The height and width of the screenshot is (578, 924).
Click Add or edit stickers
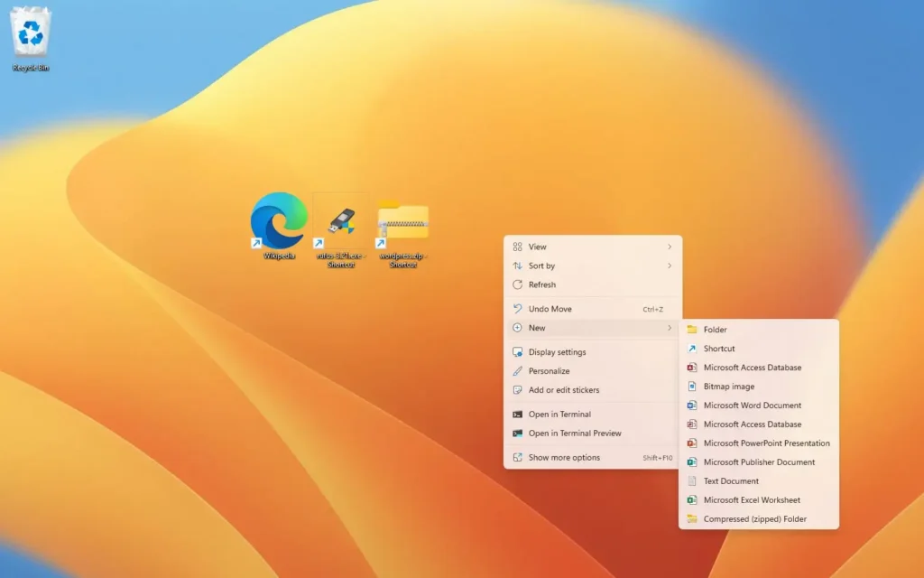[x=563, y=390]
